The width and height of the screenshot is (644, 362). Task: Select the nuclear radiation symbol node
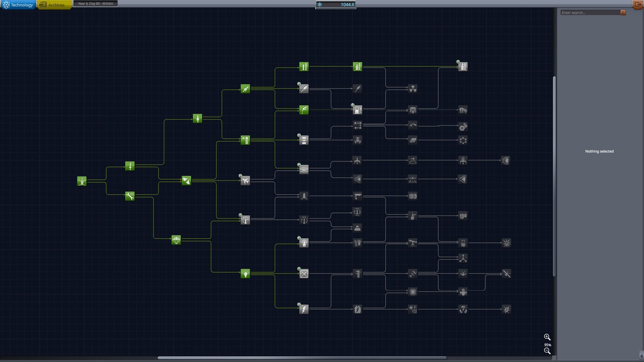click(x=413, y=88)
